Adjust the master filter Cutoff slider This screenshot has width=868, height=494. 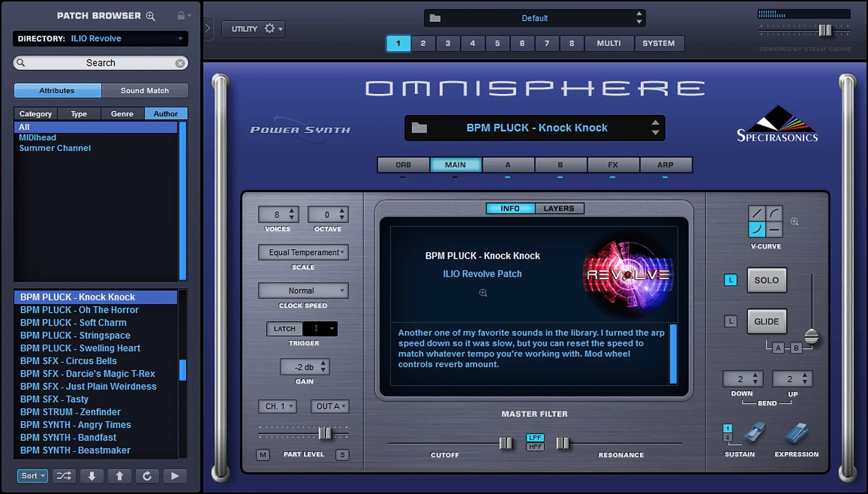pos(505,442)
